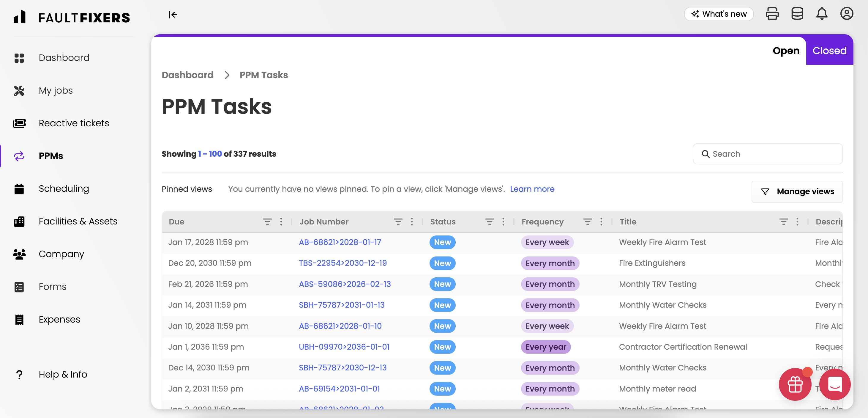Toggle the filter on the Frequency column
Viewport: 868px width, 418px height.
pos(587,221)
